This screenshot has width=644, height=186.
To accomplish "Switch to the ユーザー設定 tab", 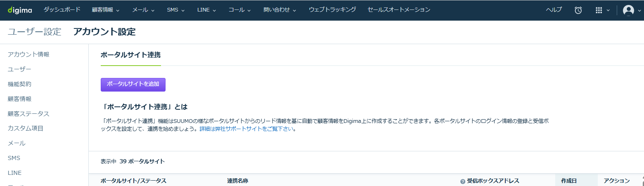I will pyautogui.click(x=35, y=32).
